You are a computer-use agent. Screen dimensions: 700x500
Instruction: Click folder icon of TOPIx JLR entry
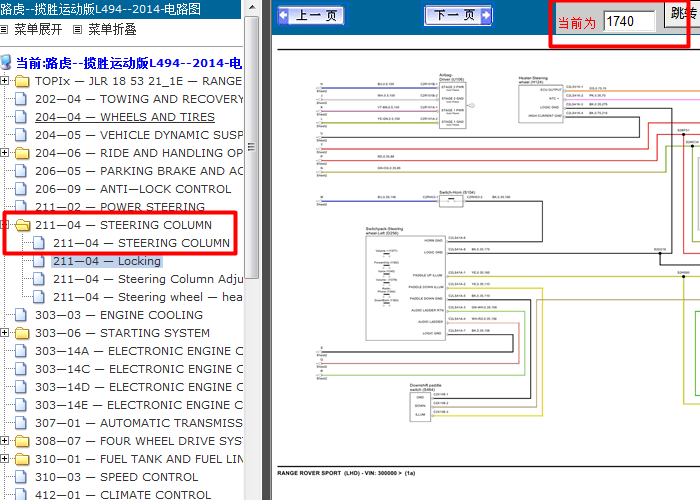22,81
